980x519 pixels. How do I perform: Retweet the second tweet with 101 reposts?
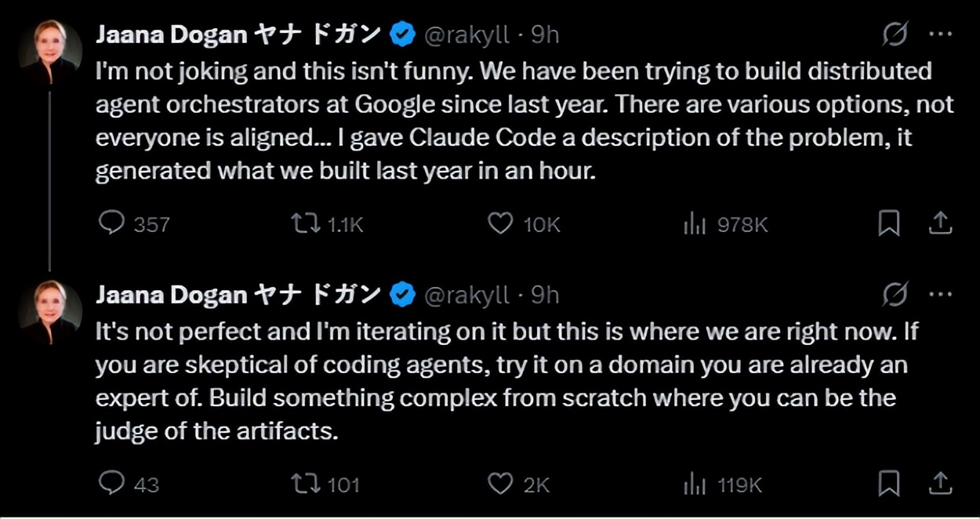305,484
